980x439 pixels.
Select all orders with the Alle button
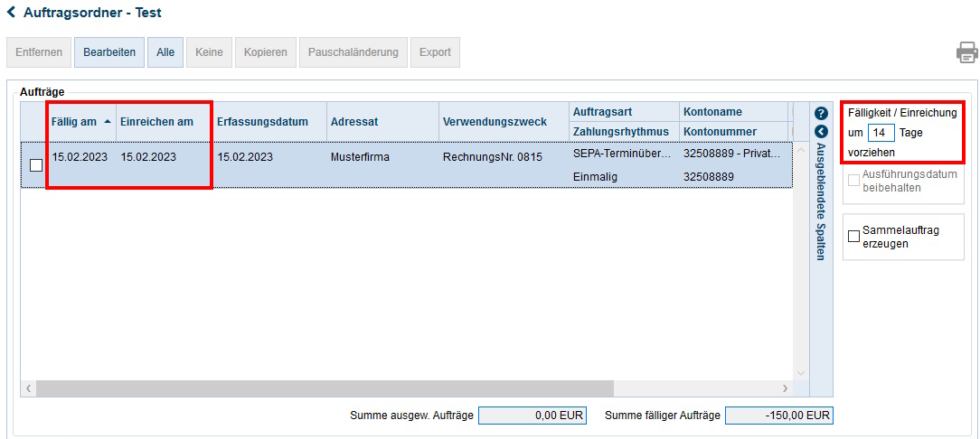tap(165, 52)
